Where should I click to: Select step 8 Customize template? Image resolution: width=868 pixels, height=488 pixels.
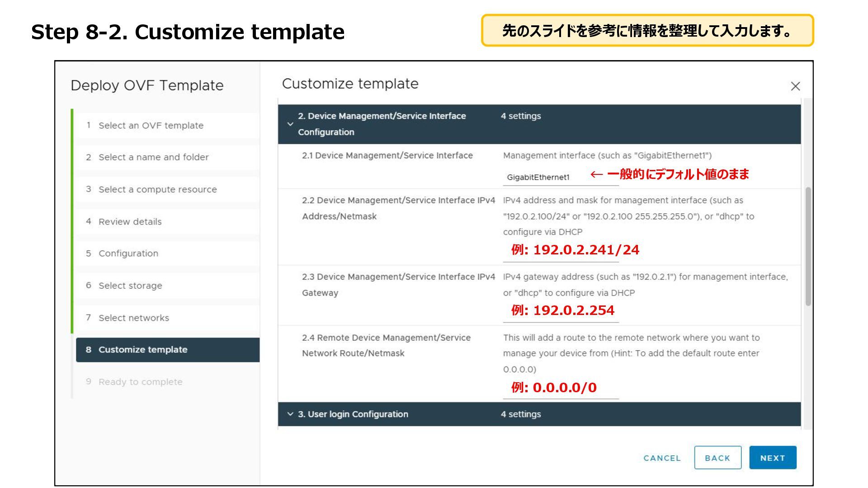point(143,350)
